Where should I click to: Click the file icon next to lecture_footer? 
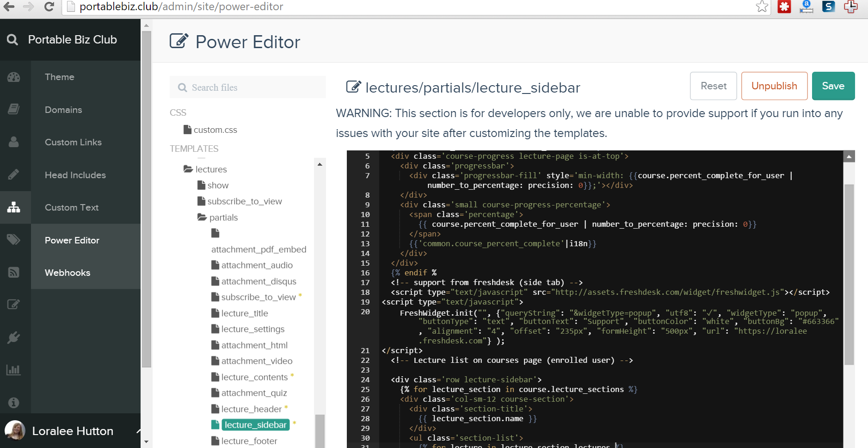point(215,441)
